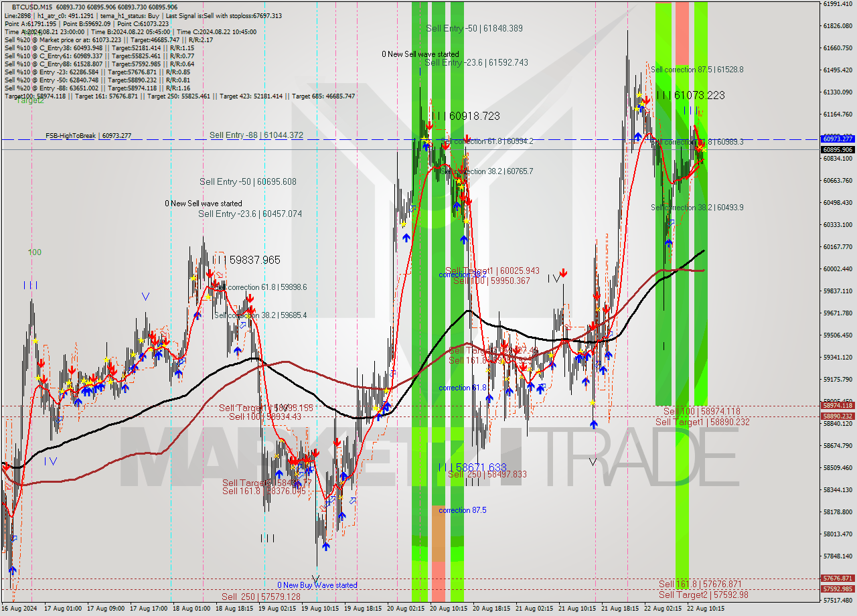Select the 'Sell Target1 | 58890.232' label

(702, 422)
